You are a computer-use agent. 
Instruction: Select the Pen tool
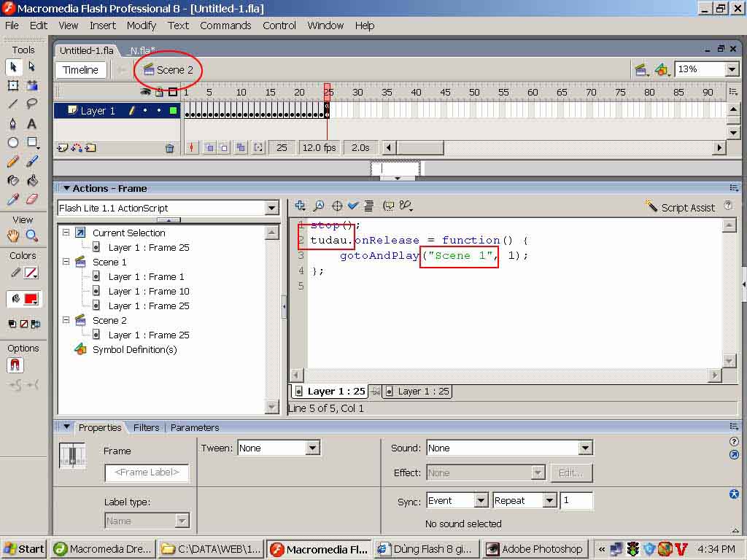(x=13, y=123)
